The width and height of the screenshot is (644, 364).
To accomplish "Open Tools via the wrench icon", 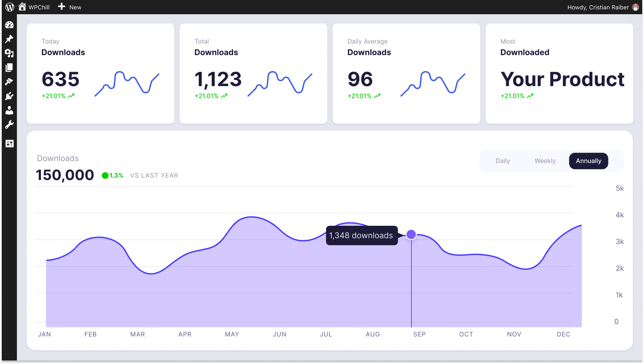I will tap(9, 125).
